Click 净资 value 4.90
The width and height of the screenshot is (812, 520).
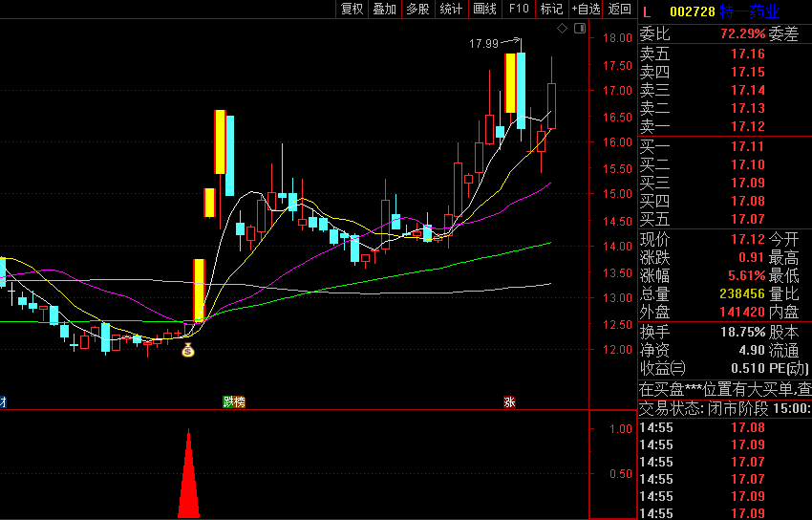click(752, 350)
